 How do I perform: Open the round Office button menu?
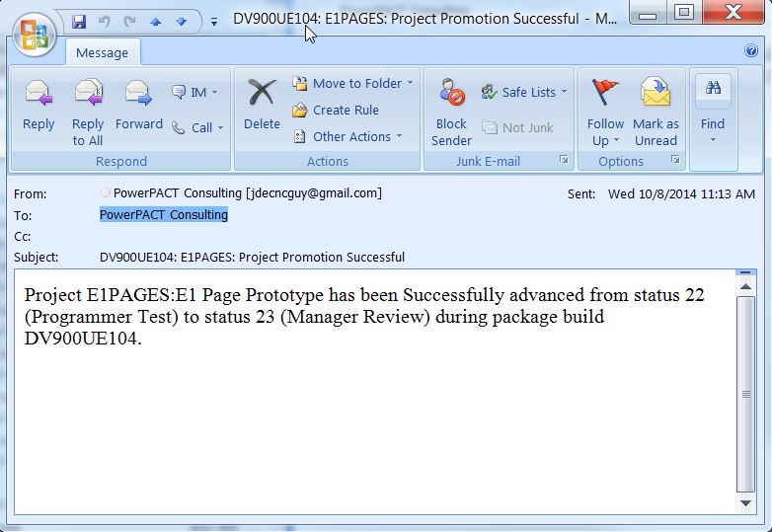[34, 31]
